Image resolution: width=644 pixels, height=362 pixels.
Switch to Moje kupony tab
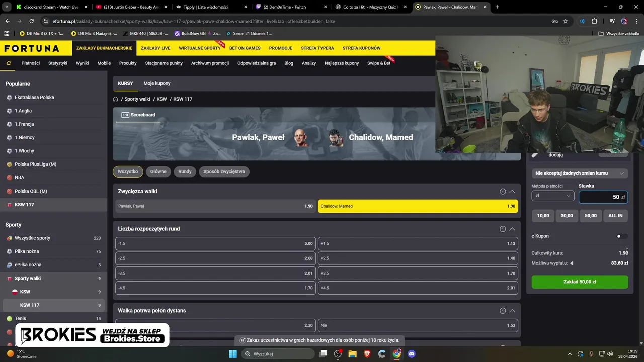[x=157, y=83]
